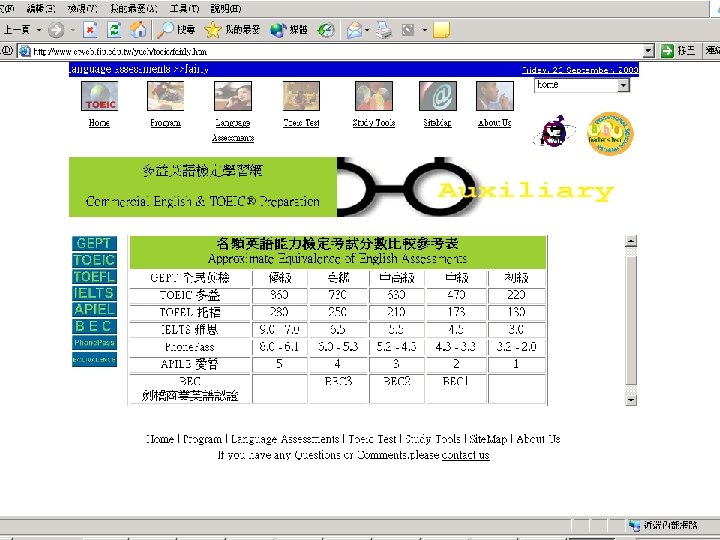Click the BEC1 table cell

tap(456, 388)
